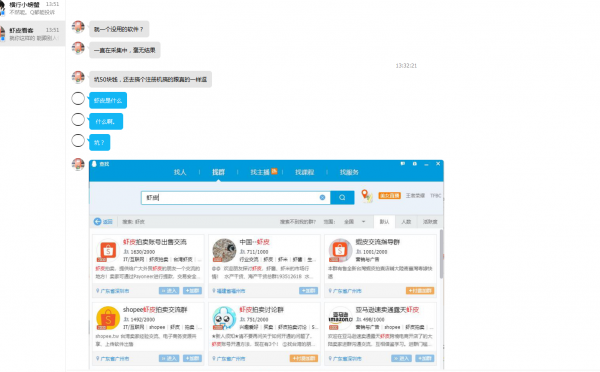Click +加群 on shopee虾皮拍卖交流群 card
The height and width of the screenshot is (372, 600).
point(192,358)
